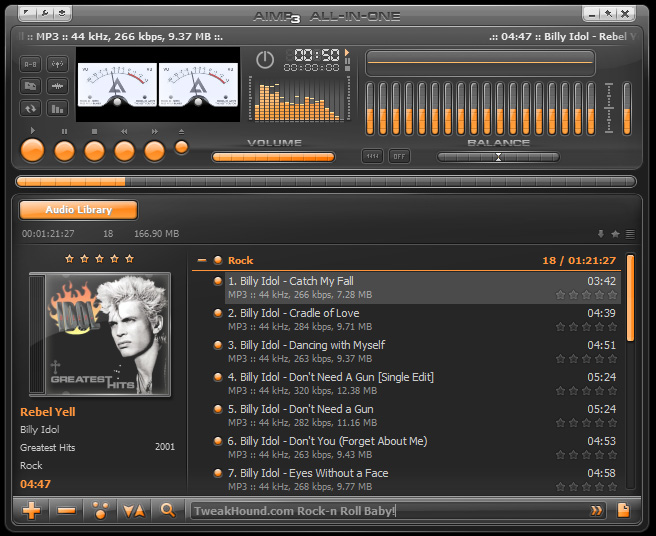Switch to the Audio Library tab

pyautogui.click(x=78, y=210)
